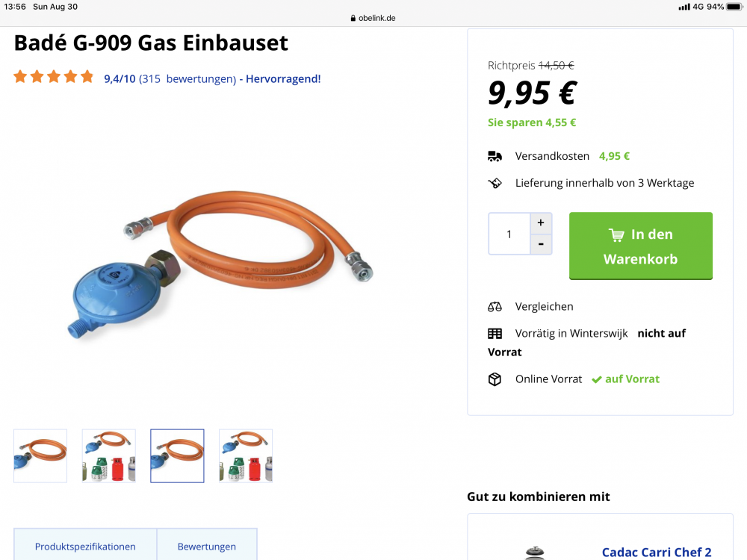The image size is (747, 560).
Task: Click the shipping truck icon
Action: pyautogui.click(x=495, y=156)
